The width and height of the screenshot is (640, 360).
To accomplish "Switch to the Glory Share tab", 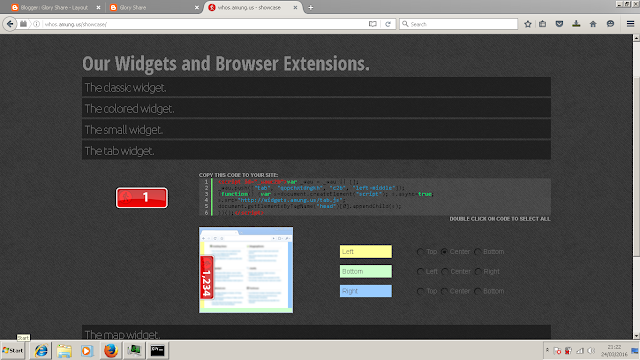I will [x=153, y=7].
